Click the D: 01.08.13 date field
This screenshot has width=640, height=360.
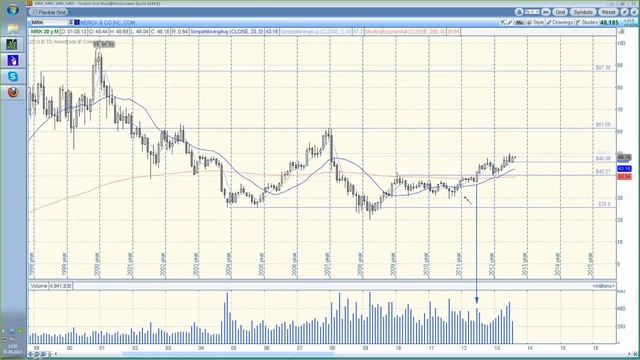click(x=74, y=31)
